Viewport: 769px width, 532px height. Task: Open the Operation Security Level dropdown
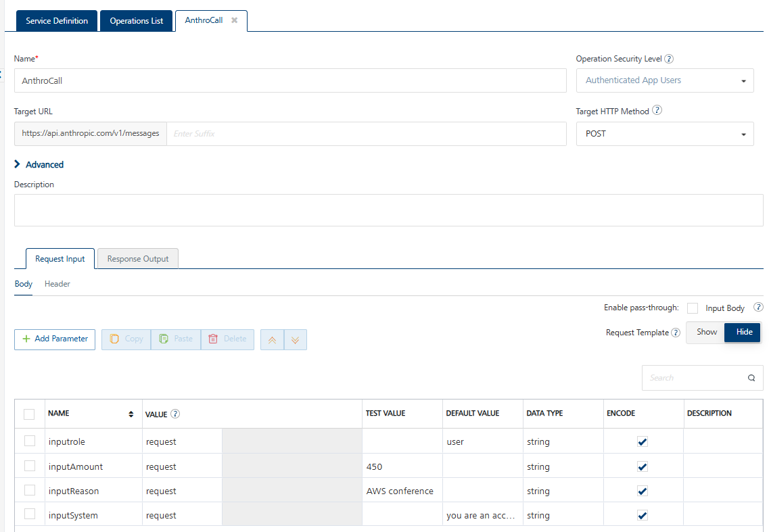point(664,80)
